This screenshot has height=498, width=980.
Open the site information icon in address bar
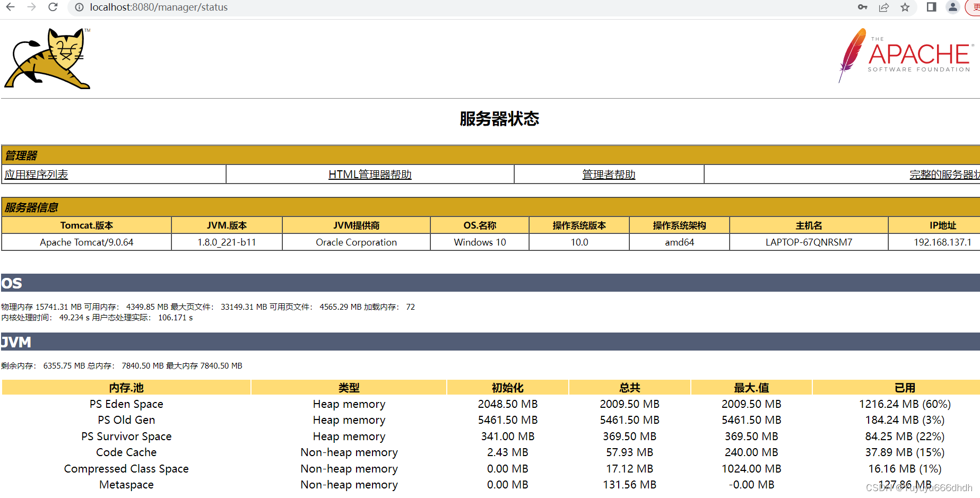(79, 7)
